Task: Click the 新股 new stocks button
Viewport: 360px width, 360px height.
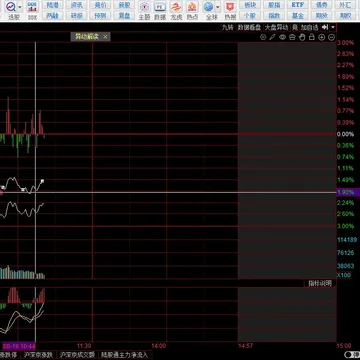Action: [x=124, y=5]
